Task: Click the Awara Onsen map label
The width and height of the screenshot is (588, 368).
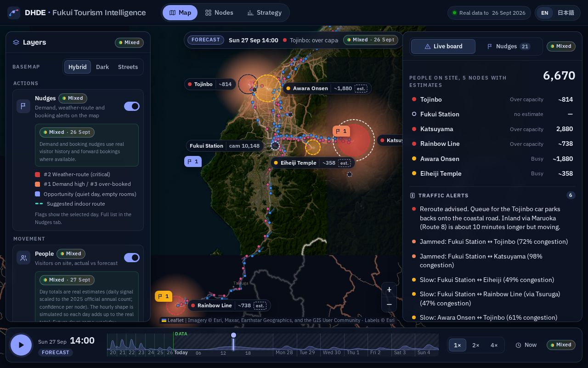Action: pyautogui.click(x=327, y=88)
